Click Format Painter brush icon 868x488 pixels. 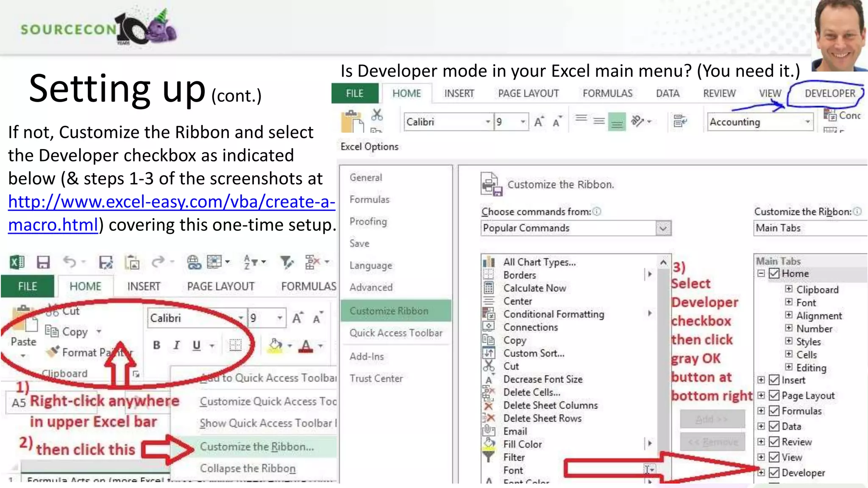click(53, 351)
